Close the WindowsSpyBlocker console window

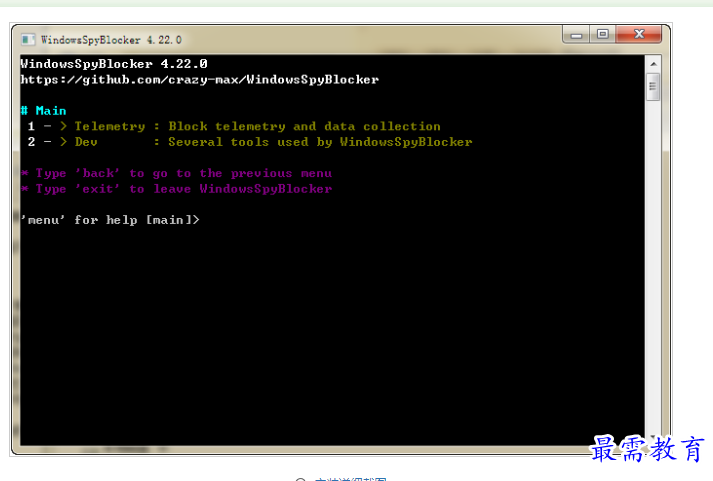click(x=639, y=35)
